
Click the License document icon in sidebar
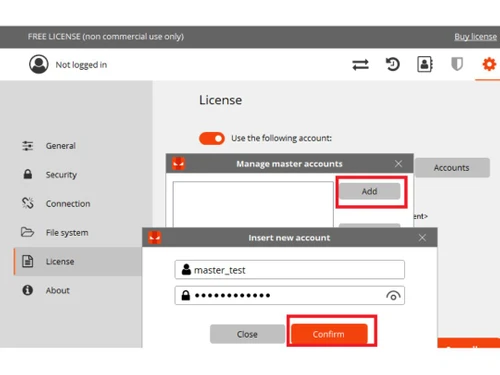point(27,261)
